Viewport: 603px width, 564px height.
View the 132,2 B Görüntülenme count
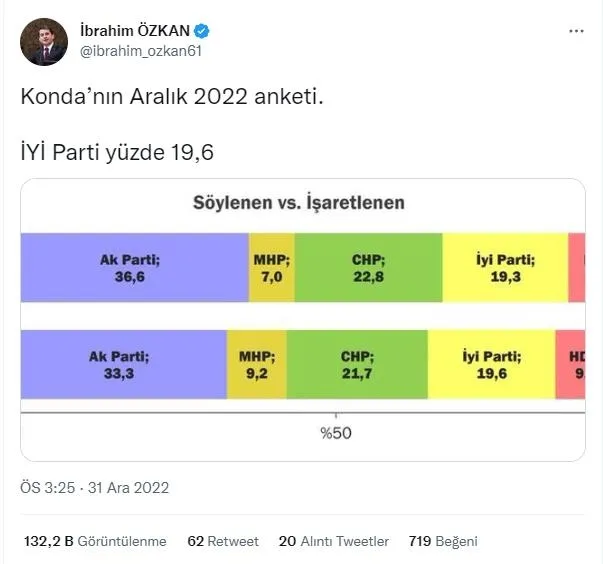tap(95, 541)
